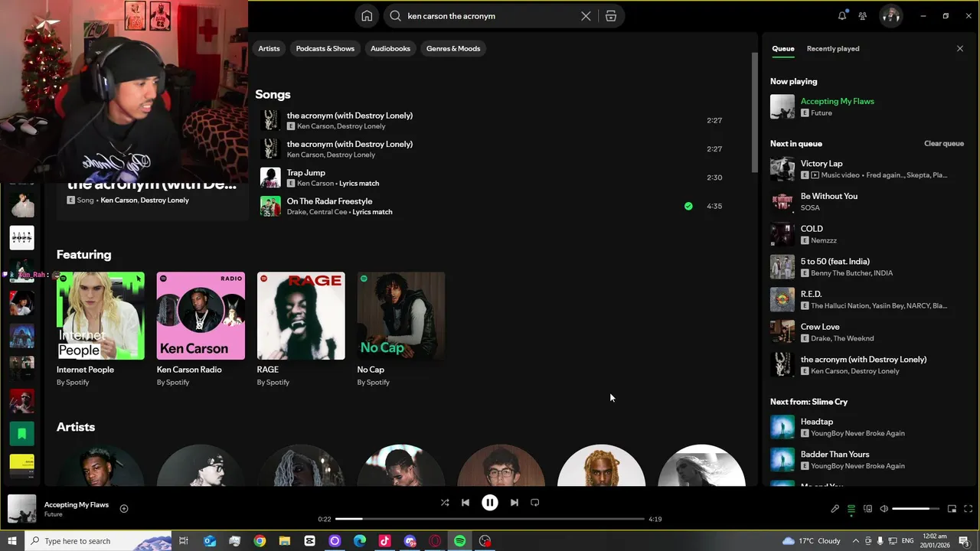Open the user profile avatar menu
980x551 pixels.
point(890,15)
